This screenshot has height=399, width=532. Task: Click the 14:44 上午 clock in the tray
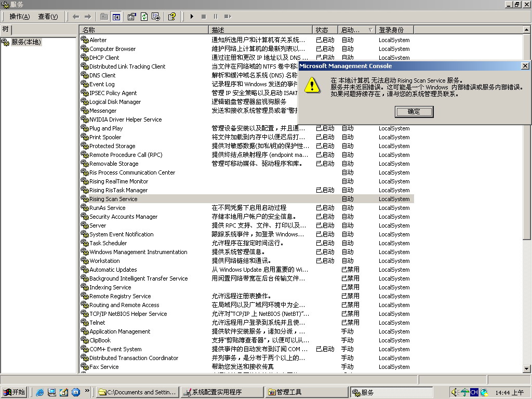point(509,393)
